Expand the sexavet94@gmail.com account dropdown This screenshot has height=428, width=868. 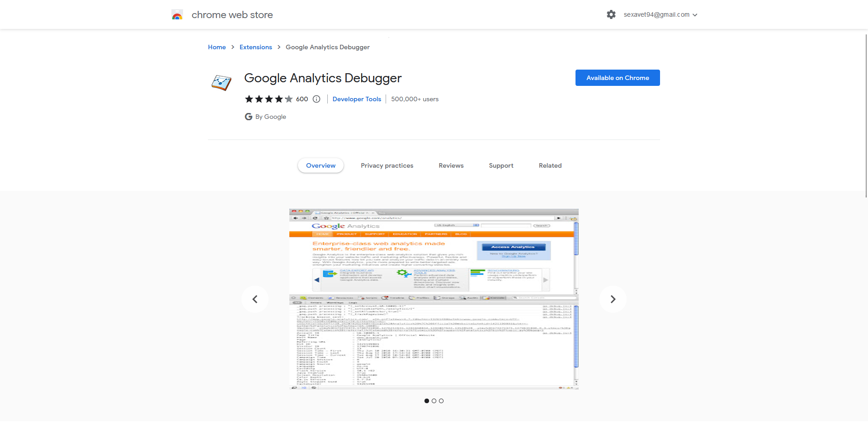tap(660, 14)
